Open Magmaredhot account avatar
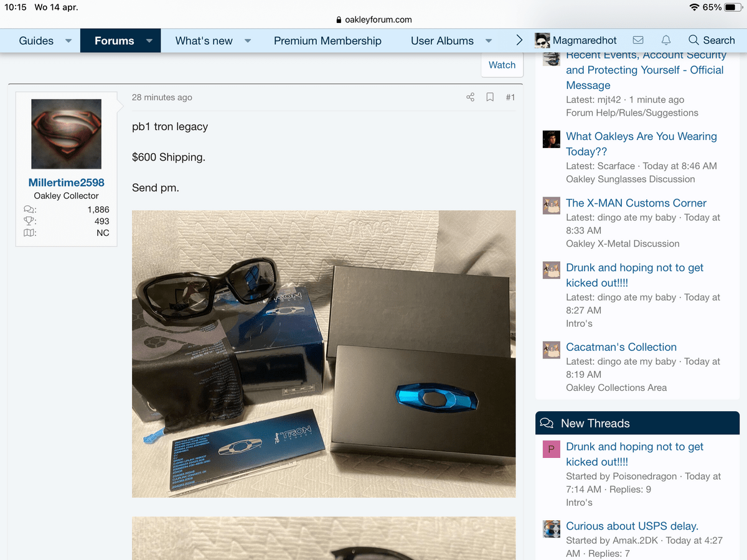Screen dimensions: 747x560 coord(542,40)
